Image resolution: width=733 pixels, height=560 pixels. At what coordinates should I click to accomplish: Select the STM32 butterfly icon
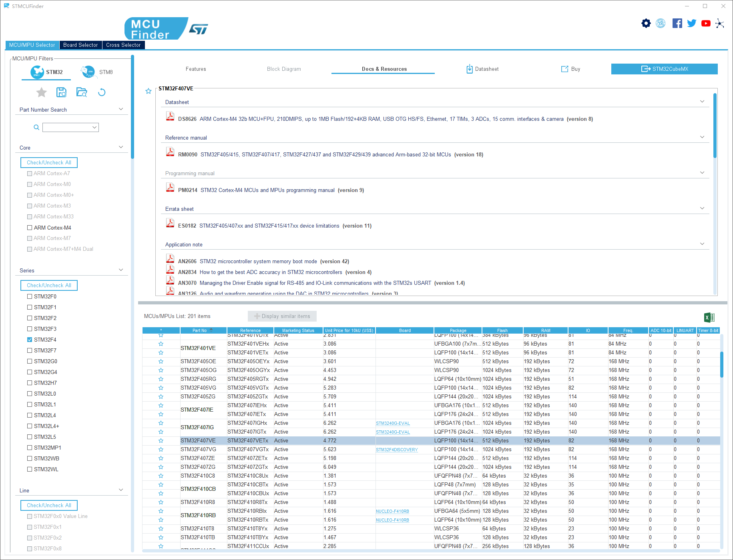[x=37, y=72]
